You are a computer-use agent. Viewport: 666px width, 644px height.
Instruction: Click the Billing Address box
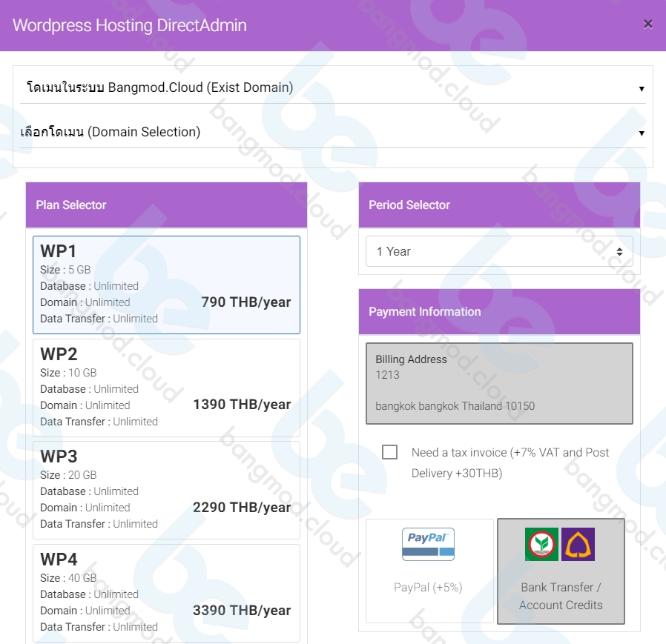499,383
